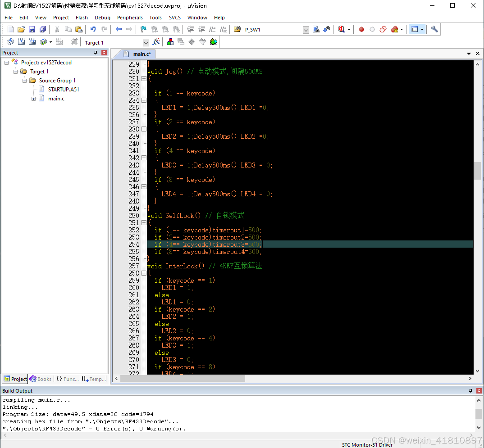Image resolution: width=484 pixels, height=448 pixels.
Task: Open Manage Project Items icon
Action: pos(170,42)
